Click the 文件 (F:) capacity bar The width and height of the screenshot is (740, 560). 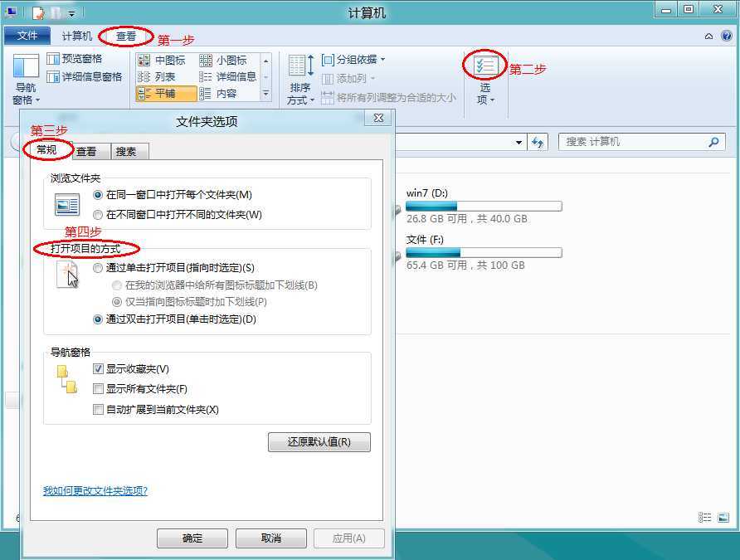point(484,252)
